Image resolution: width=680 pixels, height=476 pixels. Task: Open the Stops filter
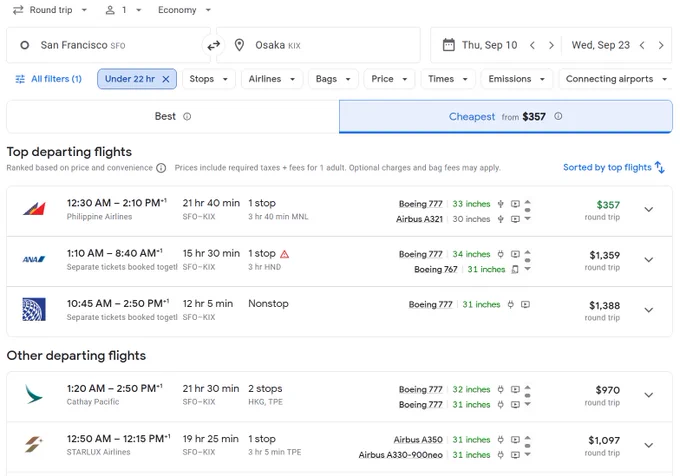(x=209, y=79)
